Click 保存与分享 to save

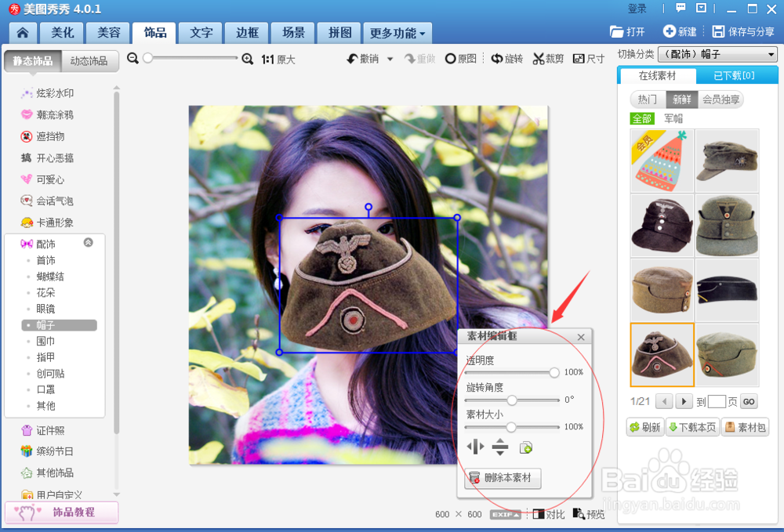click(x=743, y=32)
